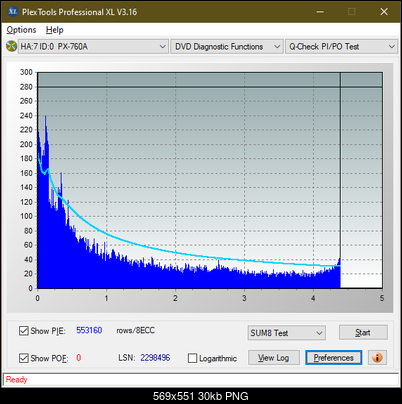Click the POF value 0

coord(79,358)
